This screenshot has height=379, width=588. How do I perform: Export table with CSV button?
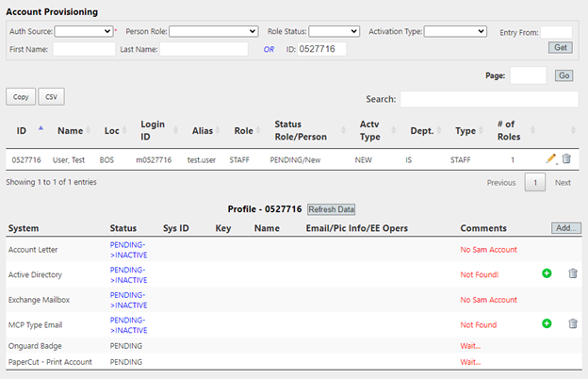pyautogui.click(x=51, y=96)
